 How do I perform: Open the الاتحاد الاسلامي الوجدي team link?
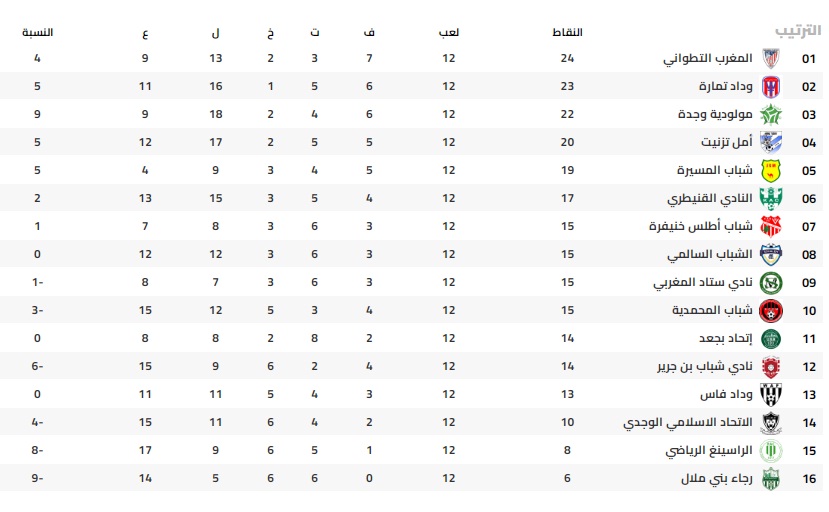coord(685,423)
